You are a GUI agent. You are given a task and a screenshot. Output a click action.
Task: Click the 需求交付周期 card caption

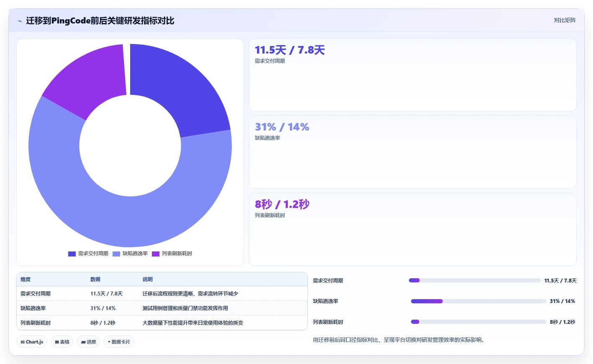point(270,61)
